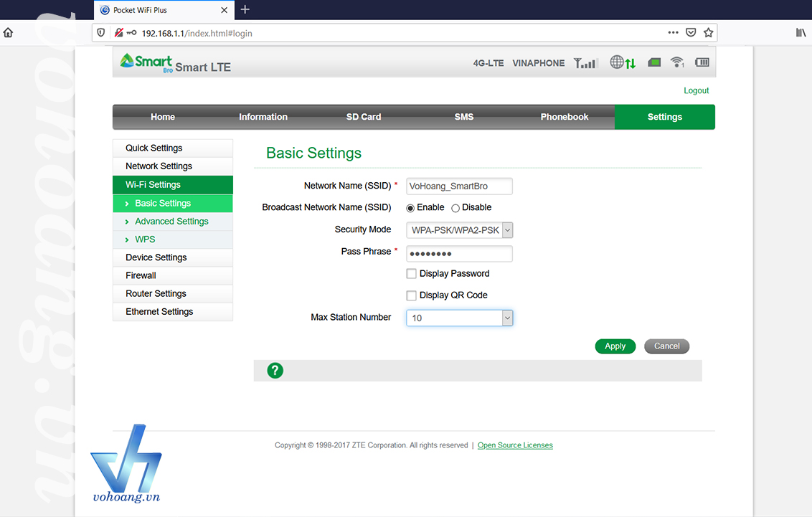Image resolution: width=812 pixels, height=517 pixels.
Task: Close the Pocket WiFi Plus tab
Action: pos(225,10)
